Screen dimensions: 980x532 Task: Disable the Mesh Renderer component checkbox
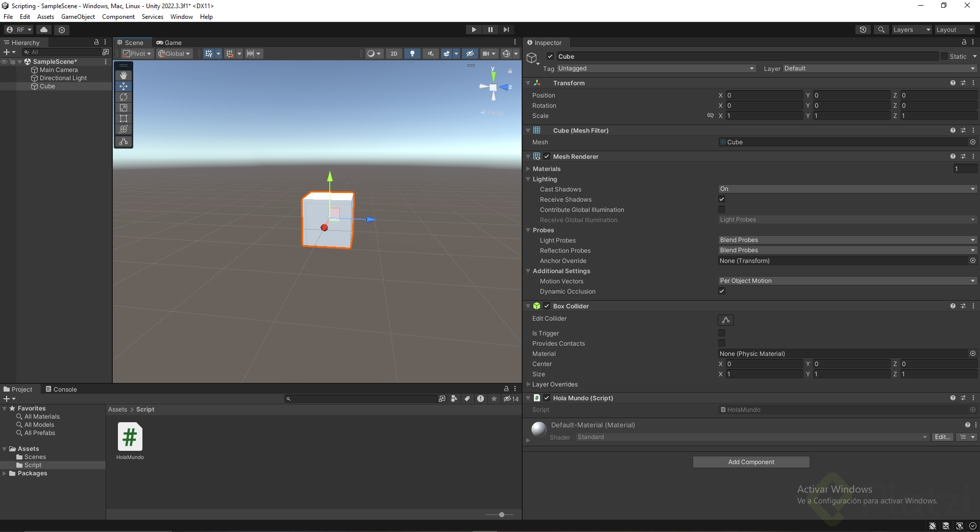click(x=547, y=157)
